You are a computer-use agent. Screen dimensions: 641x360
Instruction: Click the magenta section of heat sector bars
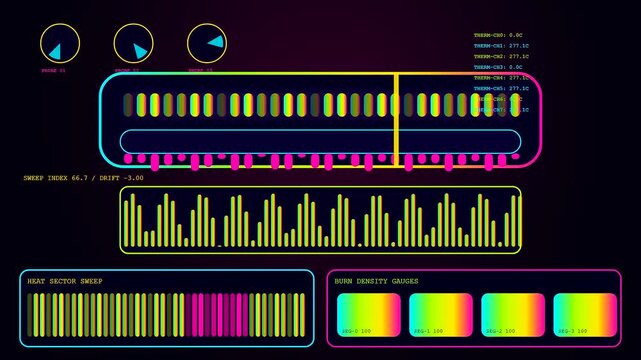pyautogui.click(x=217, y=315)
